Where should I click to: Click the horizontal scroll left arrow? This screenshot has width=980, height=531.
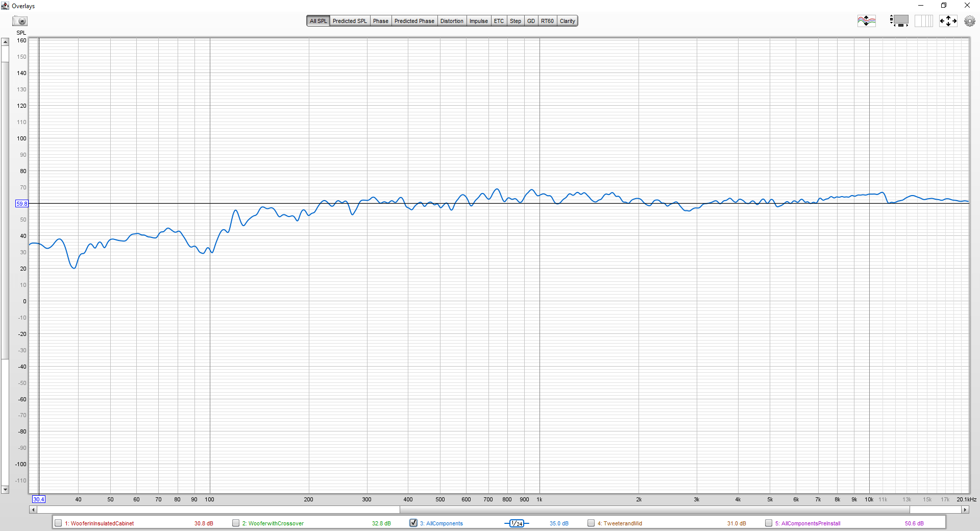33,510
